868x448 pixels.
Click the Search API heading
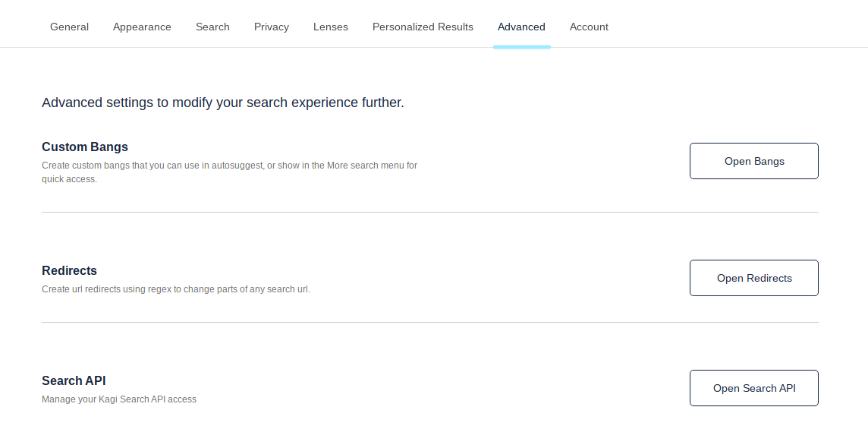click(x=74, y=380)
